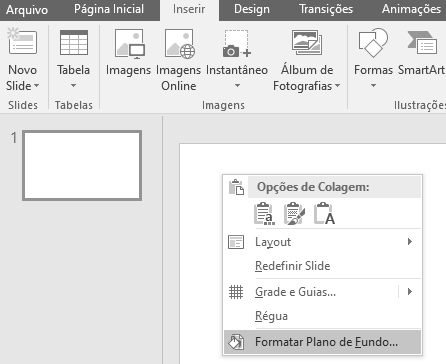The height and width of the screenshot is (364, 446).
Task: Choose Redefinir Slide from context menu
Action: 322,266
